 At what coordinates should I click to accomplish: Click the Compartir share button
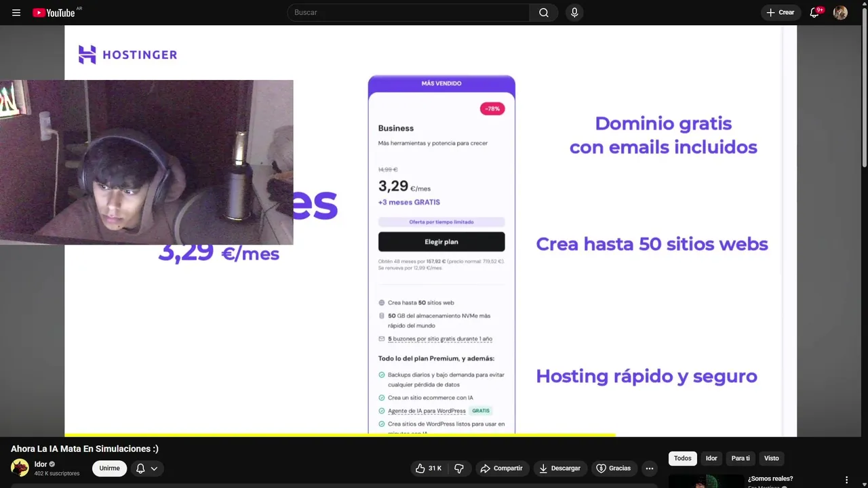(x=501, y=468)
